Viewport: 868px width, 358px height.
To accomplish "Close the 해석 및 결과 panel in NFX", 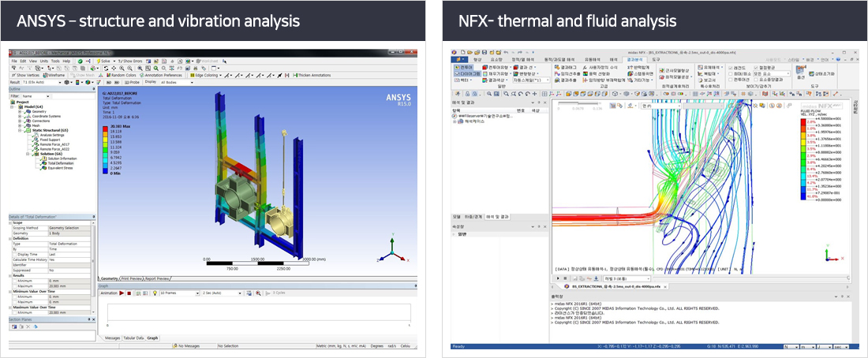I will (544, 103).
